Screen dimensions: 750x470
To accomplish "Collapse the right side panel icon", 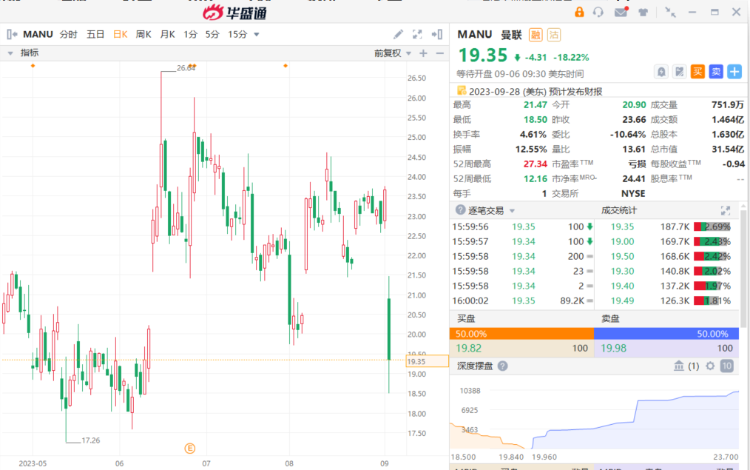I will coord(437,34).
